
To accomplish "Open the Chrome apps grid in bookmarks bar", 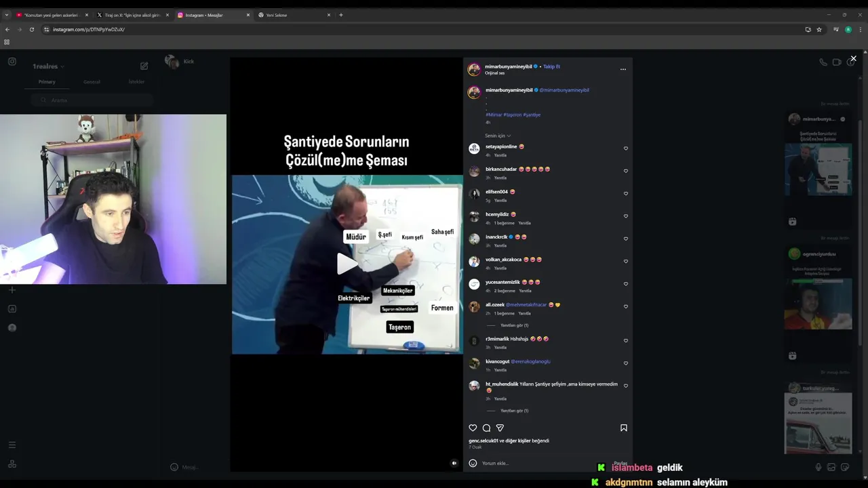I will [x=7, y=42].
